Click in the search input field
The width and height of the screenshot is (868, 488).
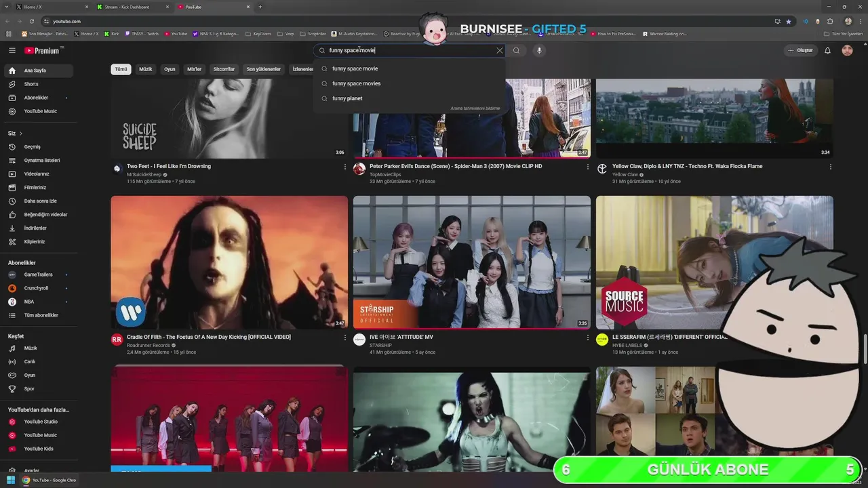pos(410,50)
